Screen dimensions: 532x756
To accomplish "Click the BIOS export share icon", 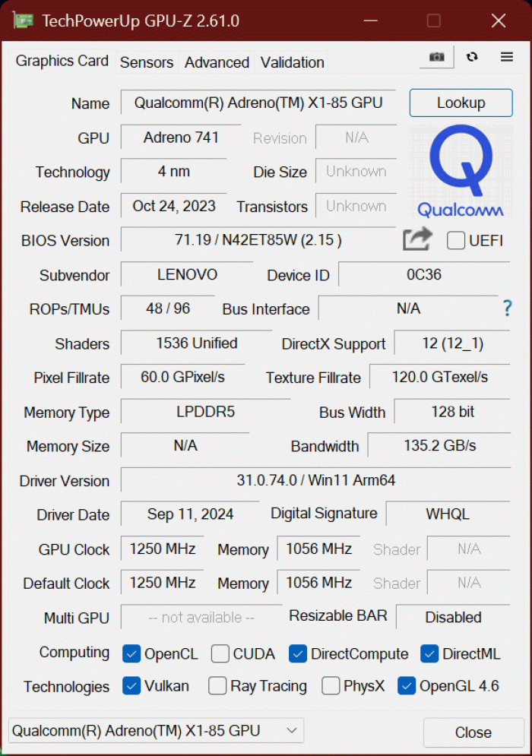I will coord(418,239).
